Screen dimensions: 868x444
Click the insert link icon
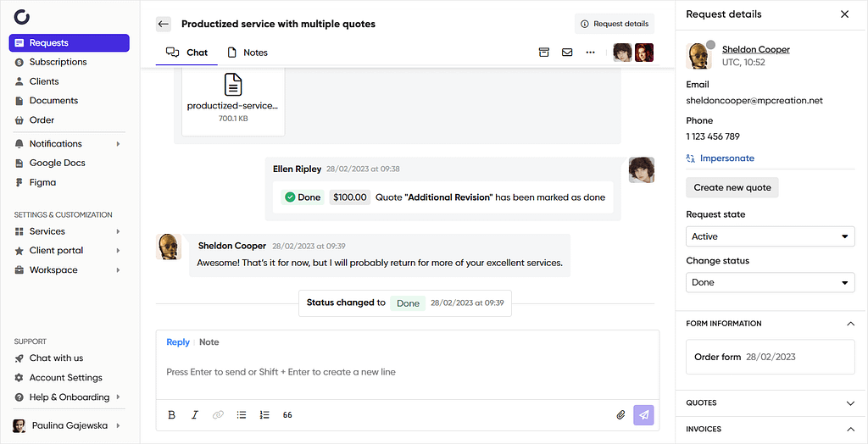click(x=218, y=414)
